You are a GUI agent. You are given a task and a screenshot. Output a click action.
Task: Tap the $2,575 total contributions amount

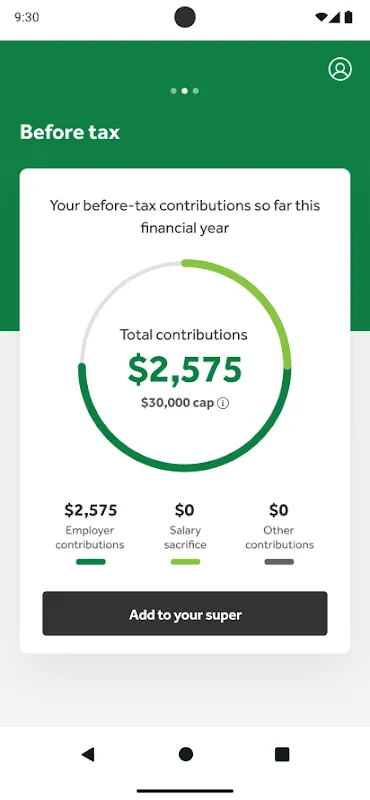[x=185, y=369]
